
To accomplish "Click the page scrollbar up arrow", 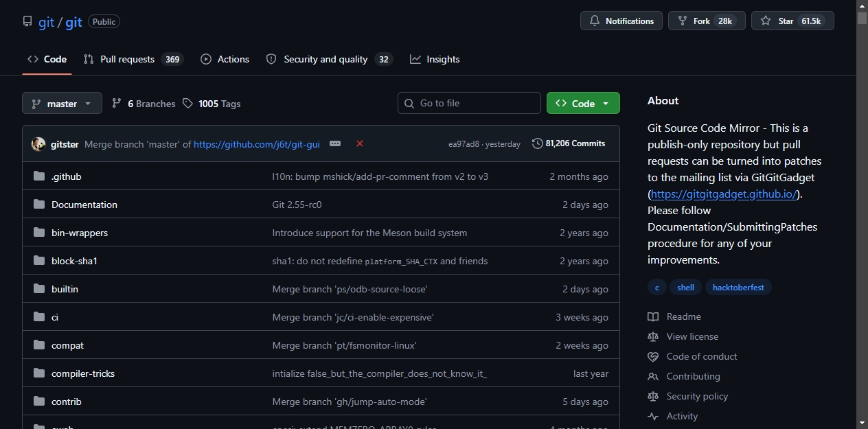I will [862, 5].
